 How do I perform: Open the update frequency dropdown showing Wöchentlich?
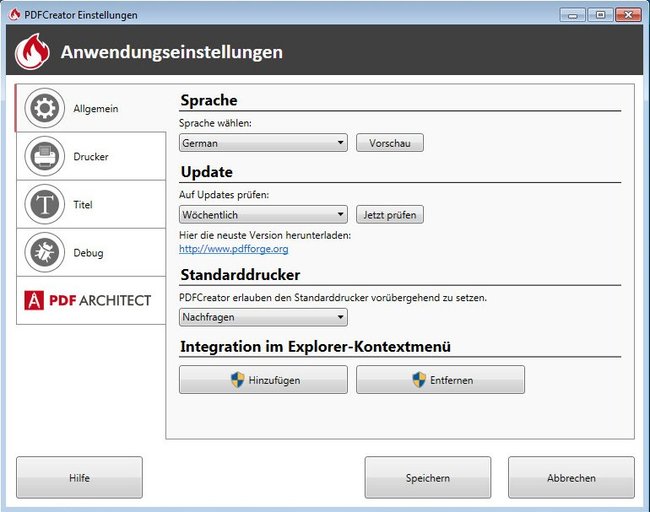263,214
